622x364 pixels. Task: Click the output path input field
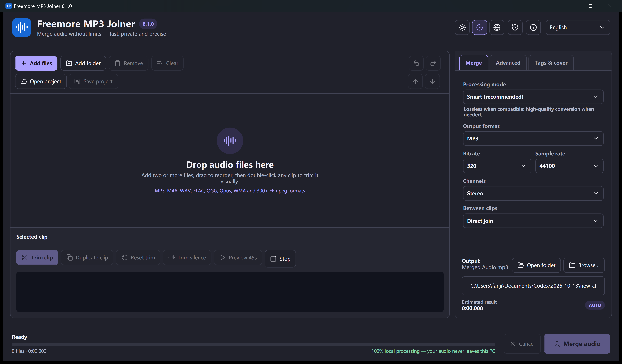click(x=533, y=286)
